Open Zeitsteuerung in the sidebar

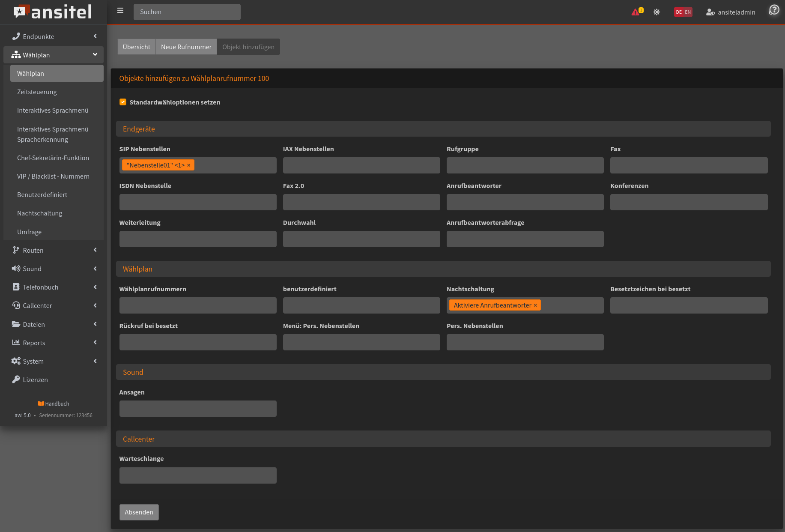pos(37,92)
